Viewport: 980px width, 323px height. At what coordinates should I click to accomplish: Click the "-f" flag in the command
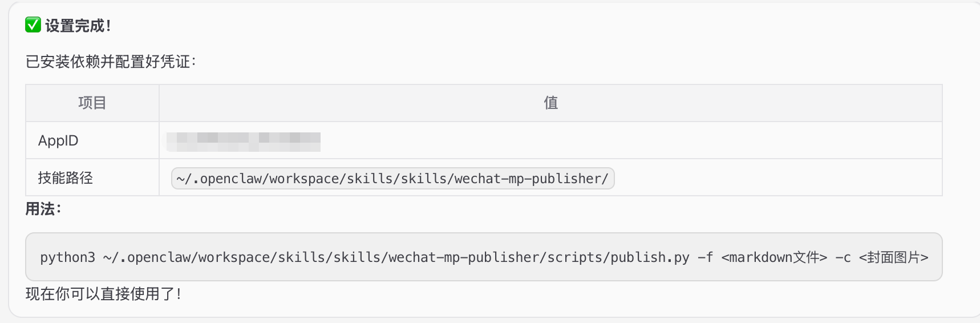[705, 257]
